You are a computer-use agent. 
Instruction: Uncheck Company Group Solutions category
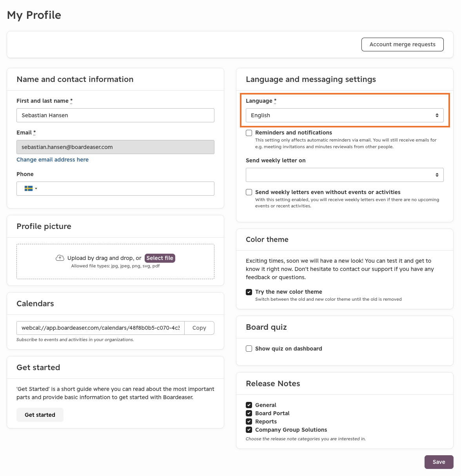pos(249,430)
